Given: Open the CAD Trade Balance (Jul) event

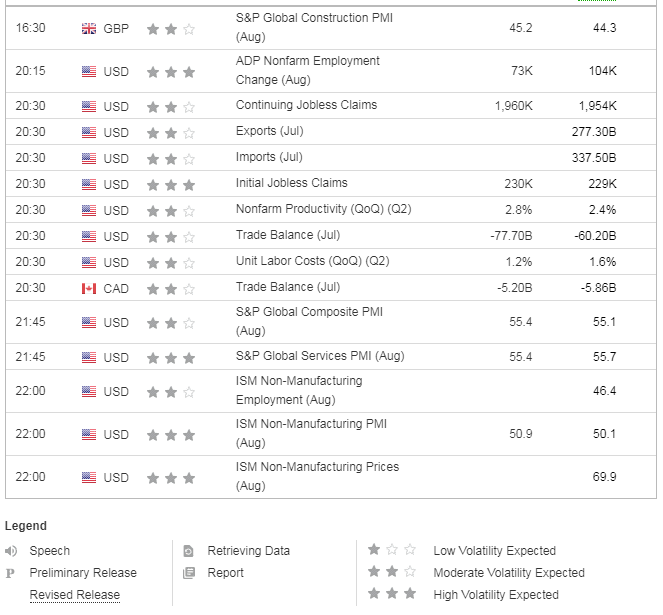Looking at the screenshot, I should [x=288, y=287].
